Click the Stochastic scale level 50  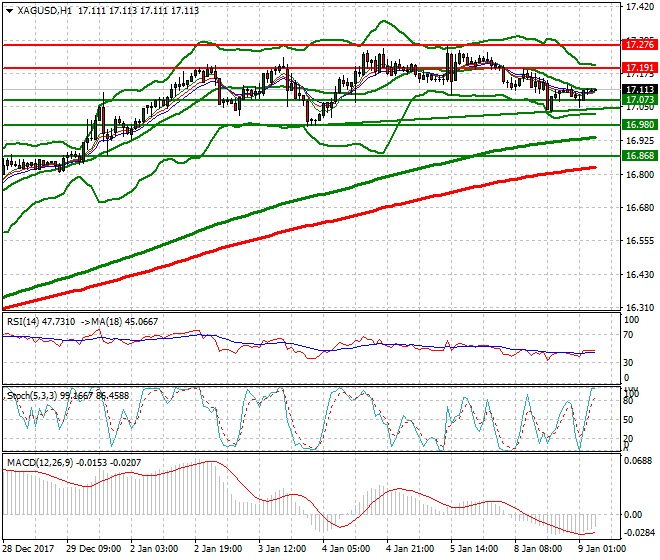click(x=628, y=420)
